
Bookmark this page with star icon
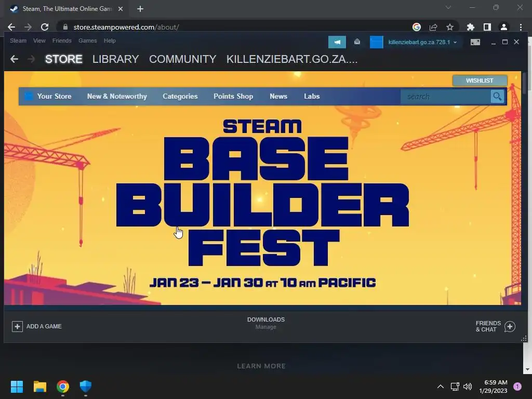(449, 27)
